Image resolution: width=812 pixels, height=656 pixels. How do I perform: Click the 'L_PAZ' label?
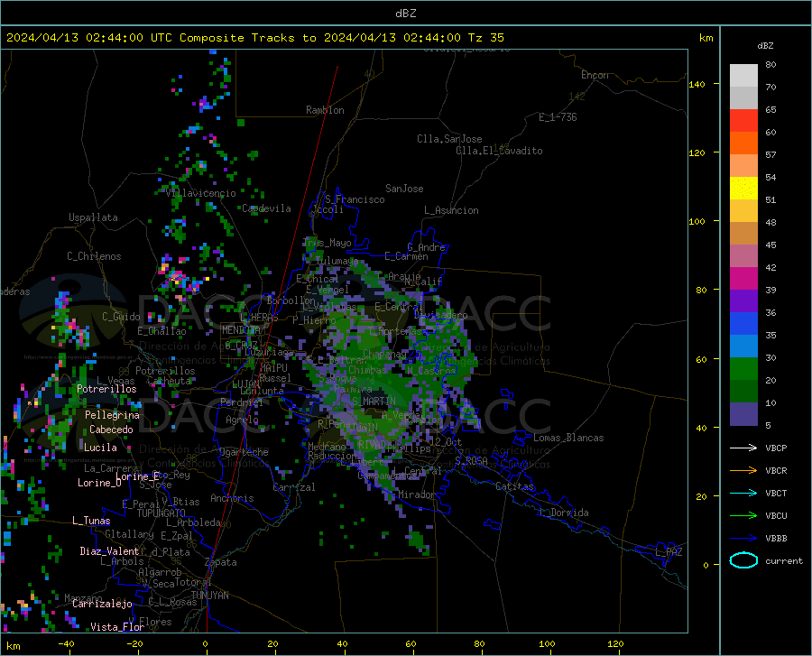pos(669,552)
